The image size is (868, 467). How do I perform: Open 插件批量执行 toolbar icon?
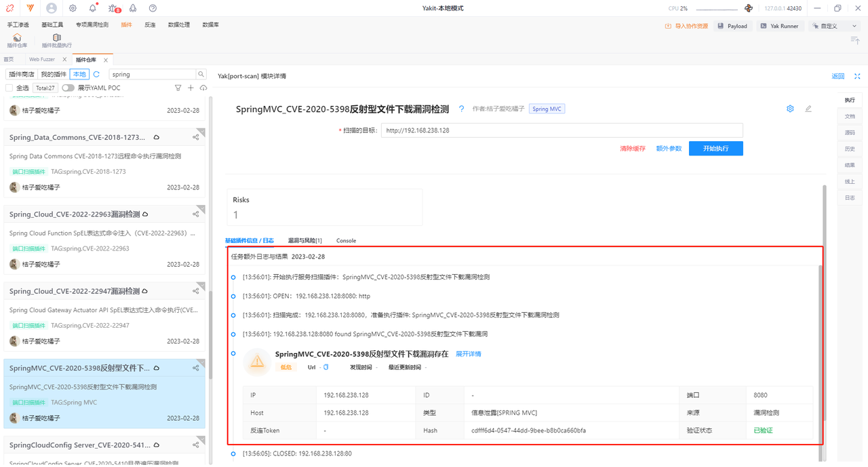point(56,41)
